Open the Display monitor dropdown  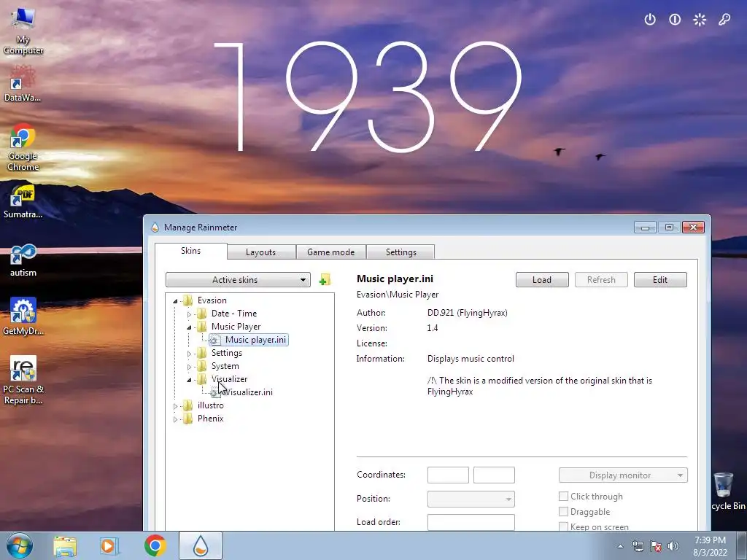click(x=623, y=475)
